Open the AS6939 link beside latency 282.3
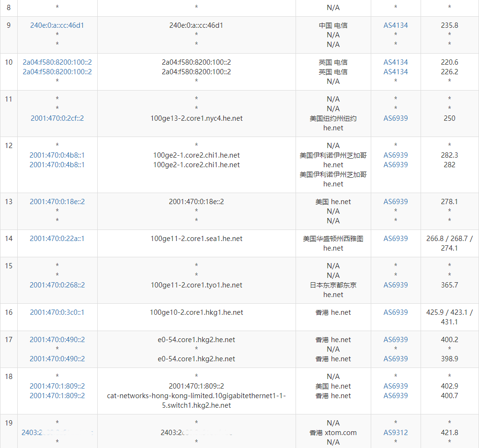 pyautogui.click(x=396, y=155)
